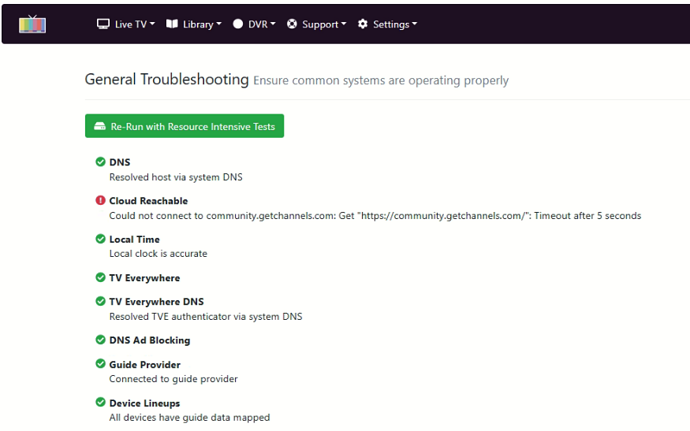Open the Live TV dropdown menu
This screenshot has height=431, width=690.
[126, 24]
